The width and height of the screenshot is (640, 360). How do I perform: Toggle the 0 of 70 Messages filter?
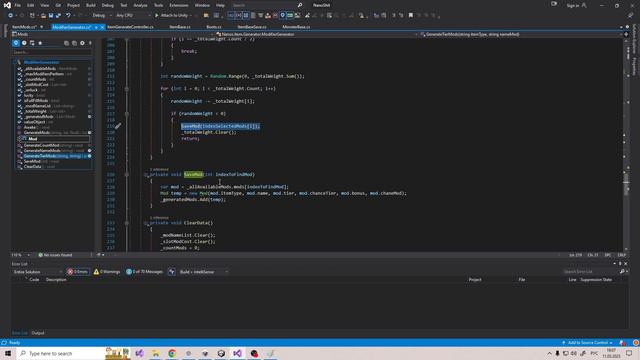(144, 271)
